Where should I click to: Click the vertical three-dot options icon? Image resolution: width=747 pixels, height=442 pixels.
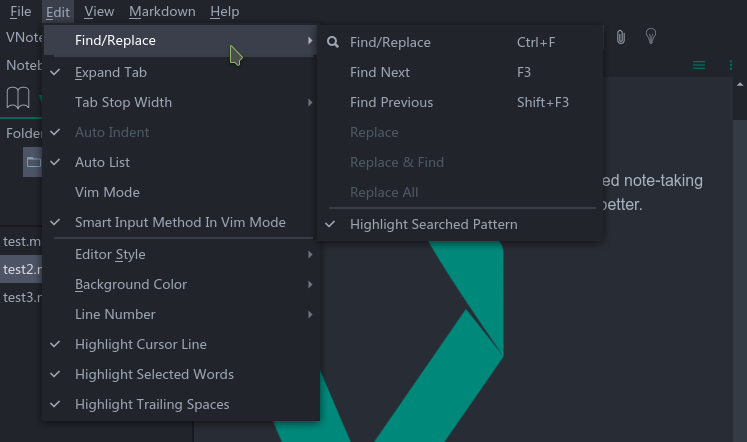click(x=731, y=65)
